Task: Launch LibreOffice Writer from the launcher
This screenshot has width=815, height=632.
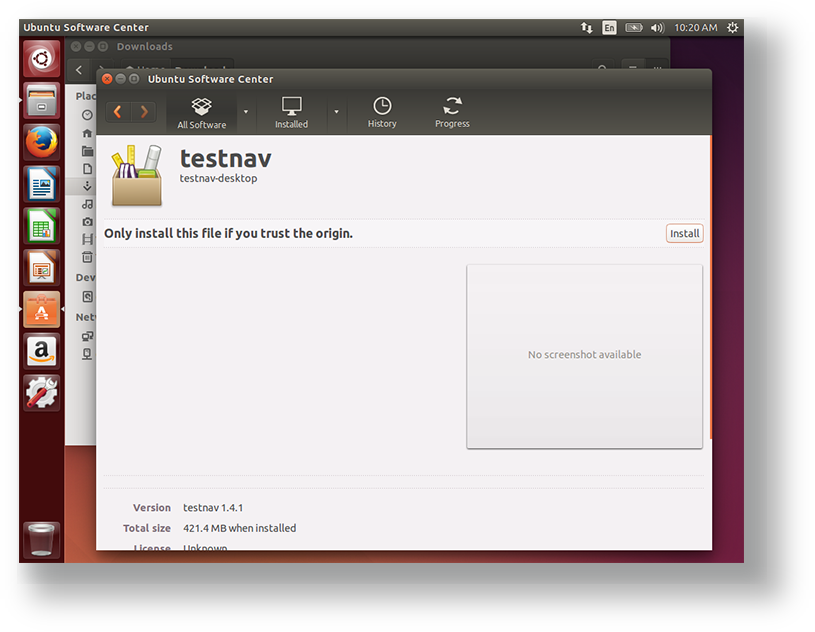Action: pos(42,184)
